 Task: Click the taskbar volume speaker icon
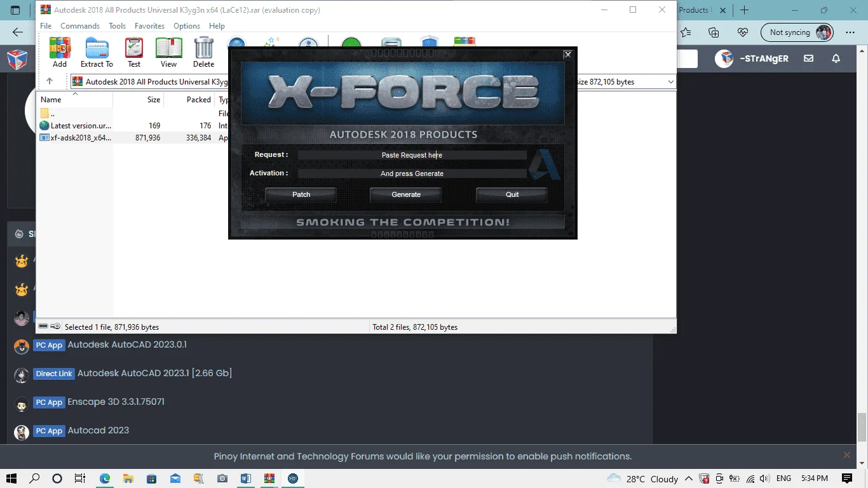[764, 478]
